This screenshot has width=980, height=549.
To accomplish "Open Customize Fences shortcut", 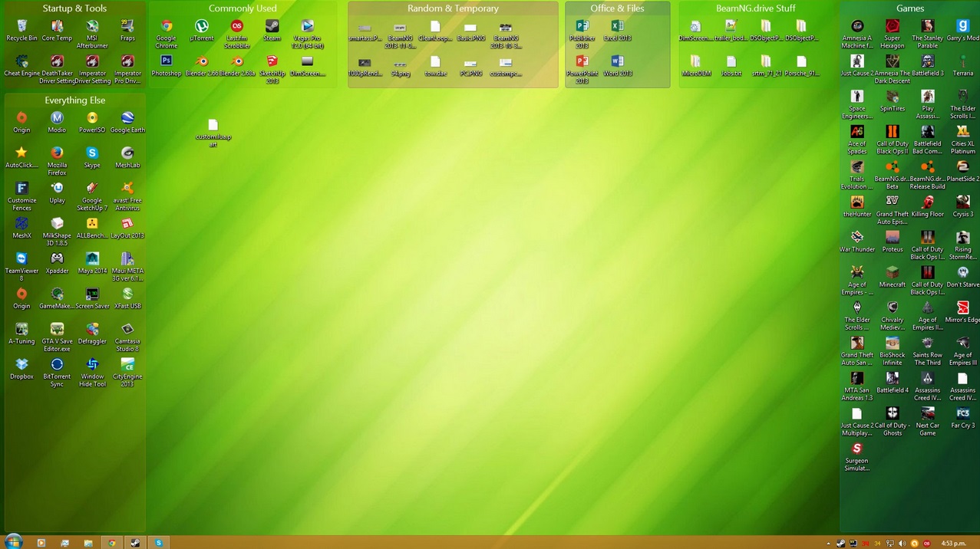I will pos(21,196).
